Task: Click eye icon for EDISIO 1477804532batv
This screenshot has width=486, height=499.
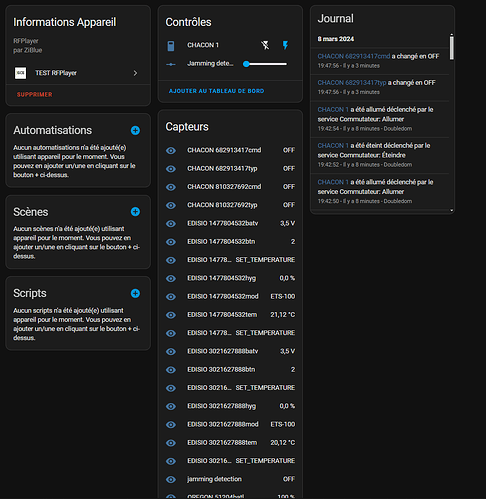Action: tap(171, 224)
